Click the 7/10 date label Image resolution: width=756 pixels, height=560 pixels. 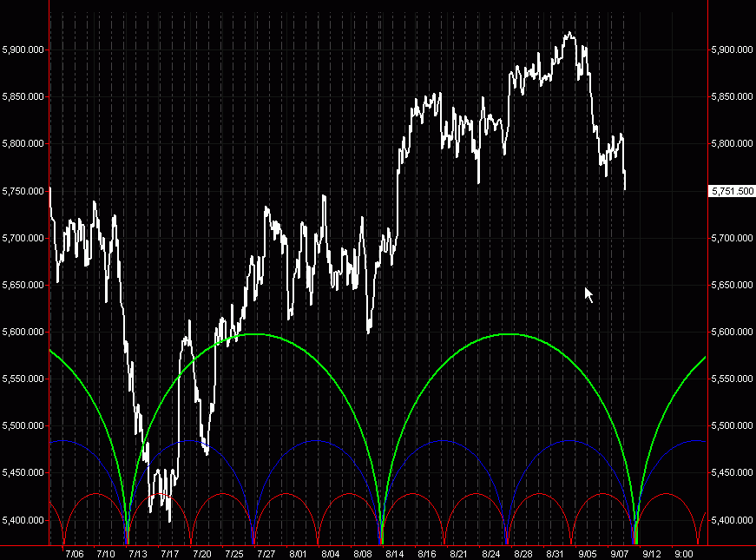tap(106, 554)
